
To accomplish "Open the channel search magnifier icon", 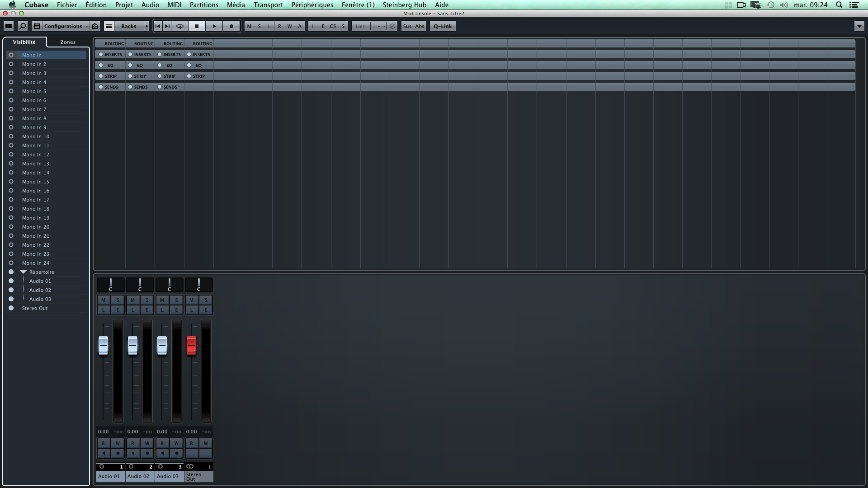I will pos(23,26).
